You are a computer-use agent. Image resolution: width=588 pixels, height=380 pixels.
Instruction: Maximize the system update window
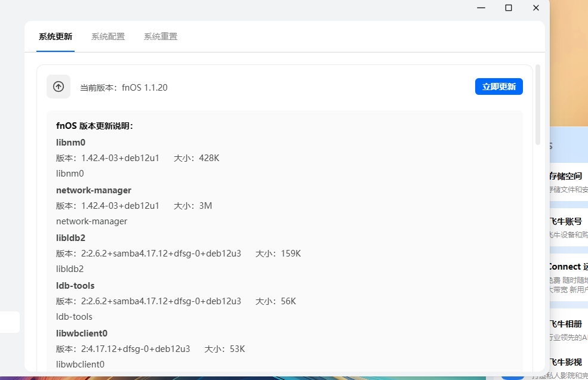tap(509, 8)
